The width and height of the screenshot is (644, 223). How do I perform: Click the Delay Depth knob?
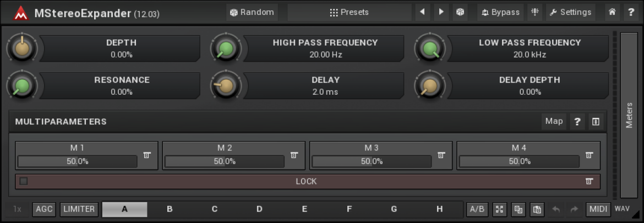[x=429, y=86]
